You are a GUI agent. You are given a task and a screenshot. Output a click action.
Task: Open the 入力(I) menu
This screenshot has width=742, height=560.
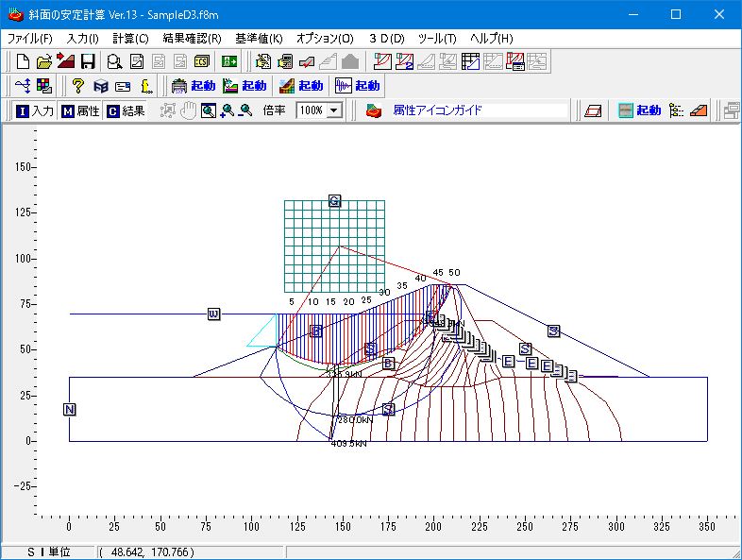pos(82,39)
